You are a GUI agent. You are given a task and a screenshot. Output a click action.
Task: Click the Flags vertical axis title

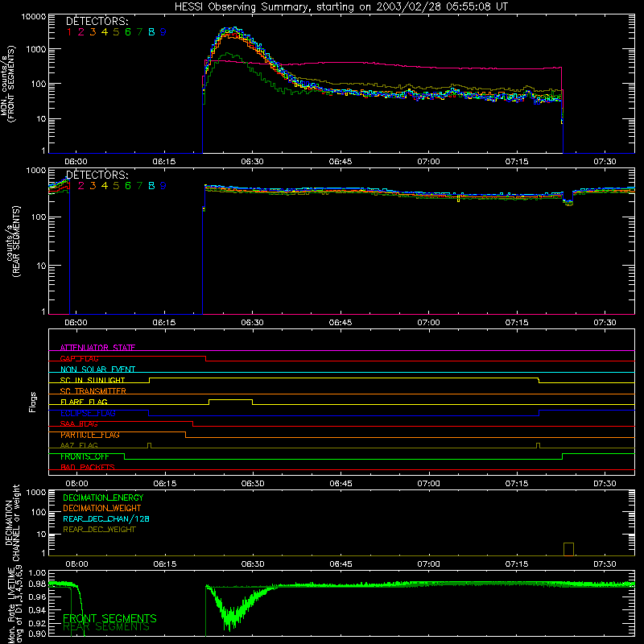click(33, 402)
